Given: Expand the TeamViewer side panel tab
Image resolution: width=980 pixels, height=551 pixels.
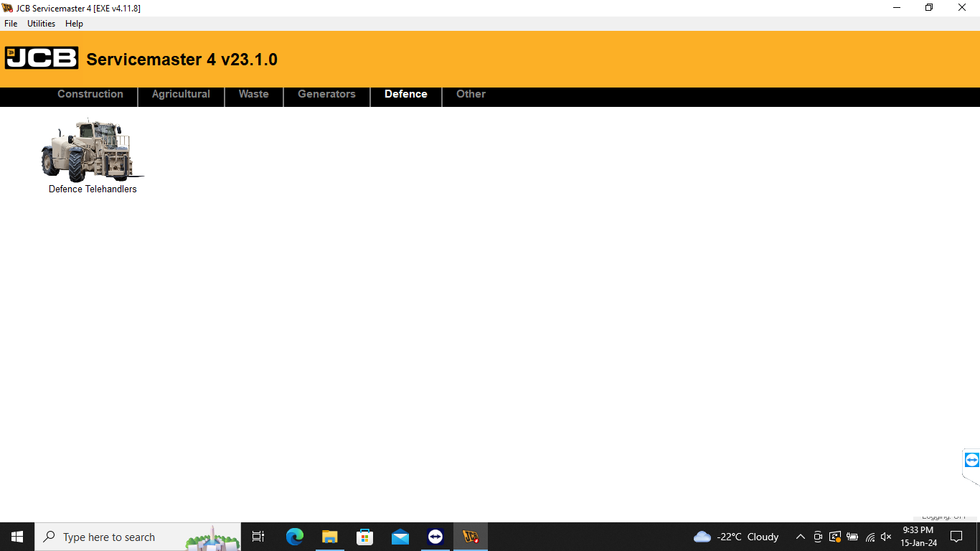Looking at the screenshot, I should (971, 460).
